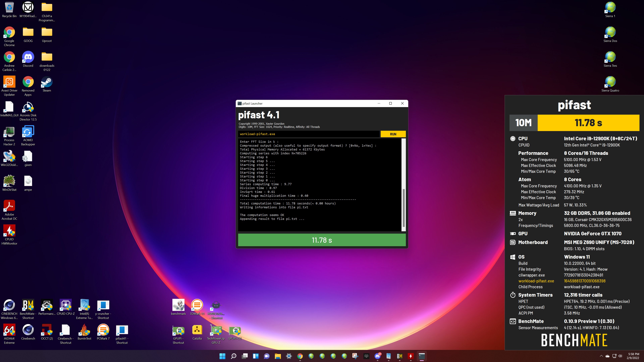This screenshot has height=362, width=644.
Task: Click the green 11.78 s result bar
Action: (x=322, y=240)
